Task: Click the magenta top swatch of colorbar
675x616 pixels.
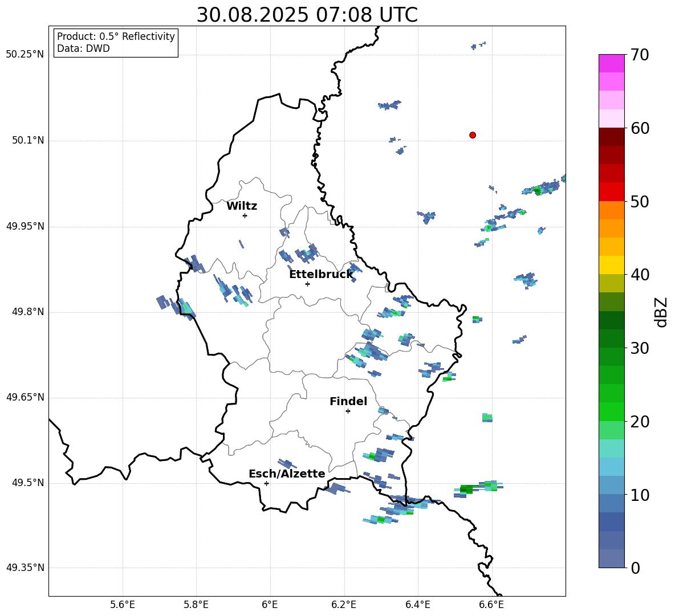Action: click(612, 63)
